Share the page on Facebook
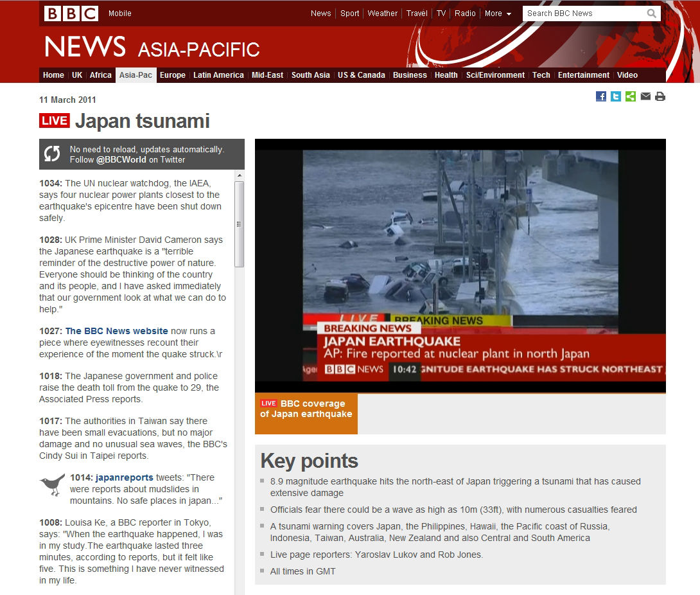 [601, 96]
